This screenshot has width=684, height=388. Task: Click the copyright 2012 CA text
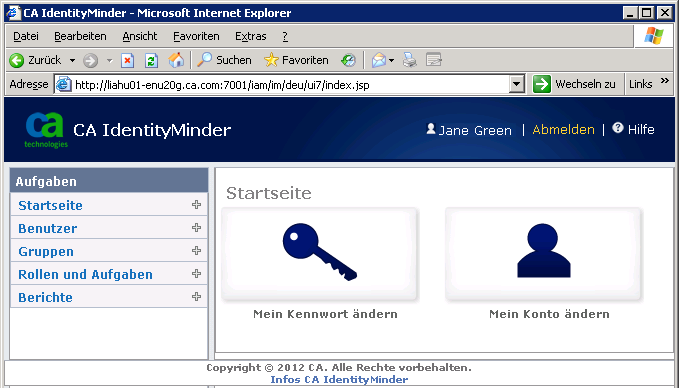point(339,367)
